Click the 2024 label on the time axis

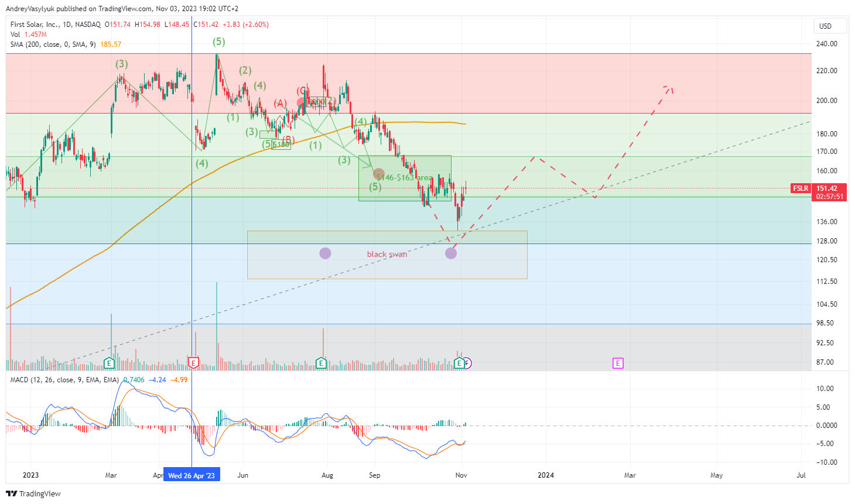point(546,475)
